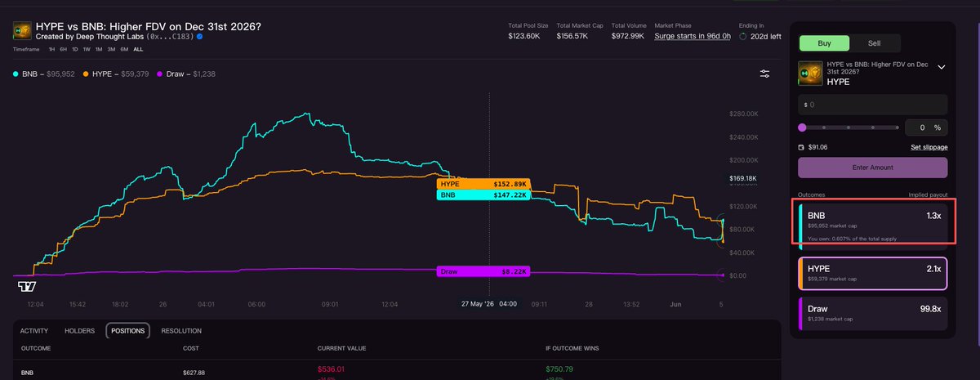This screenshot has height=380, width=980.
Task: Open the HOLDERS tab
Action: tap(79, 331)
